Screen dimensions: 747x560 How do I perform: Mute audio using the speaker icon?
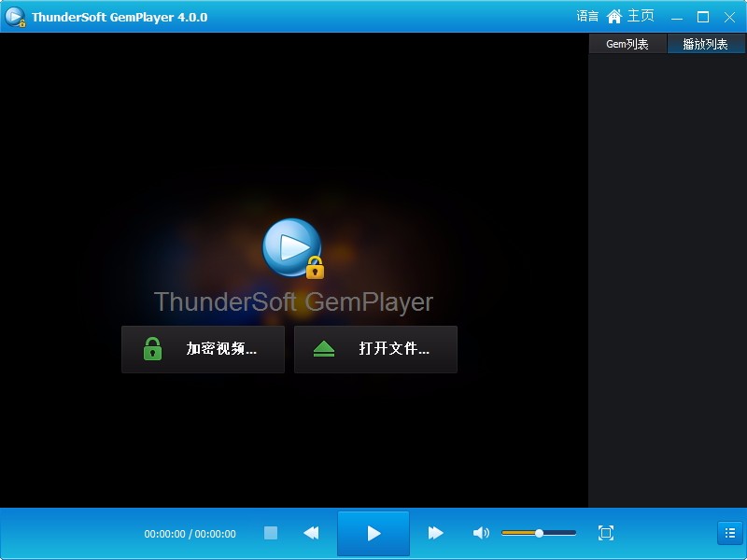coord(479,533)
